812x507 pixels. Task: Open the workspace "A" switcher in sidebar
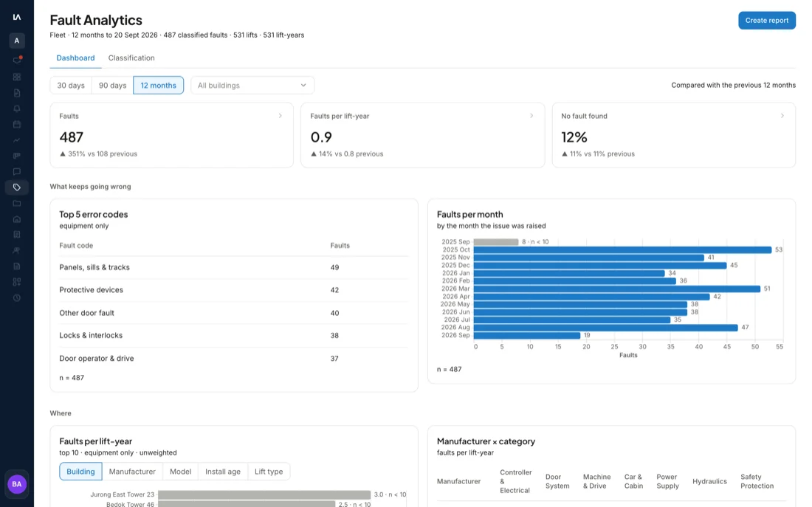pos(16,41)
